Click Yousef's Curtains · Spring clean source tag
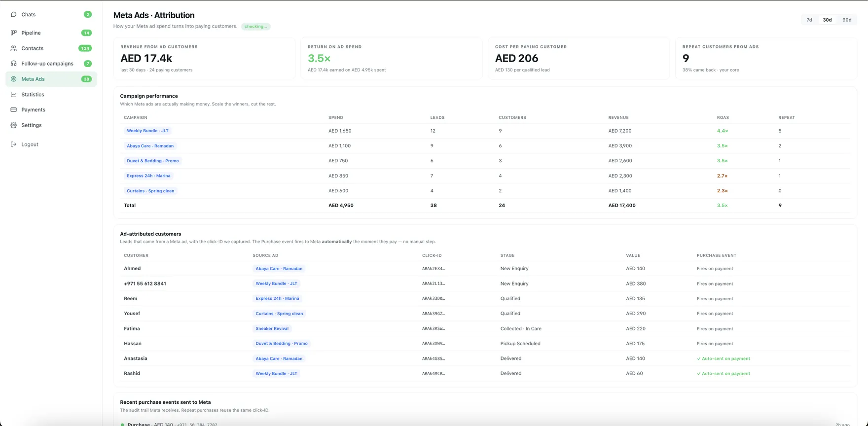This screenshot has width=868, height=426. [x=279, y=314]
